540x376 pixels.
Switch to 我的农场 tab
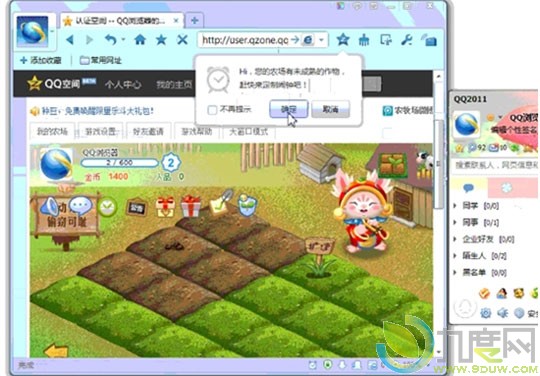[52, 131]
